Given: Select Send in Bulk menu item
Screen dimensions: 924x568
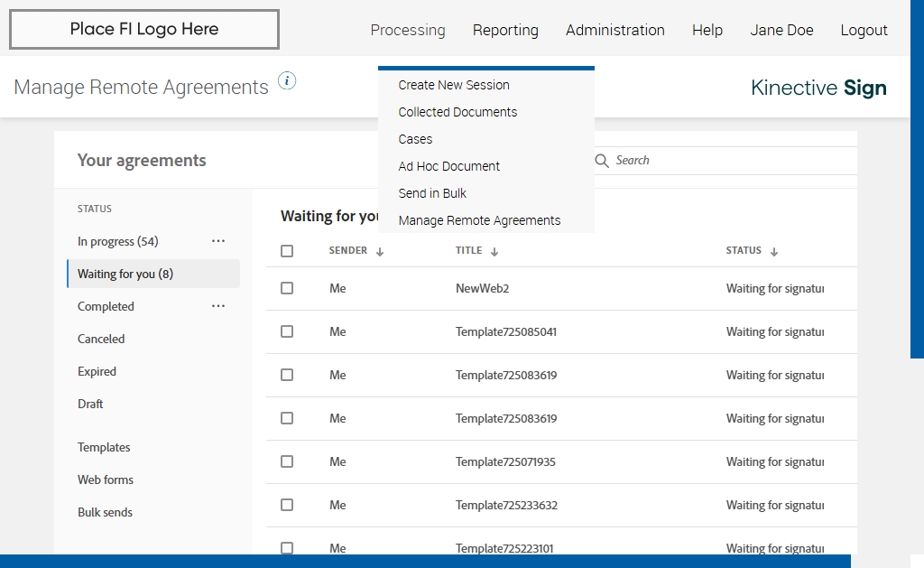Looking at the screenshot, I should (432, 193).
